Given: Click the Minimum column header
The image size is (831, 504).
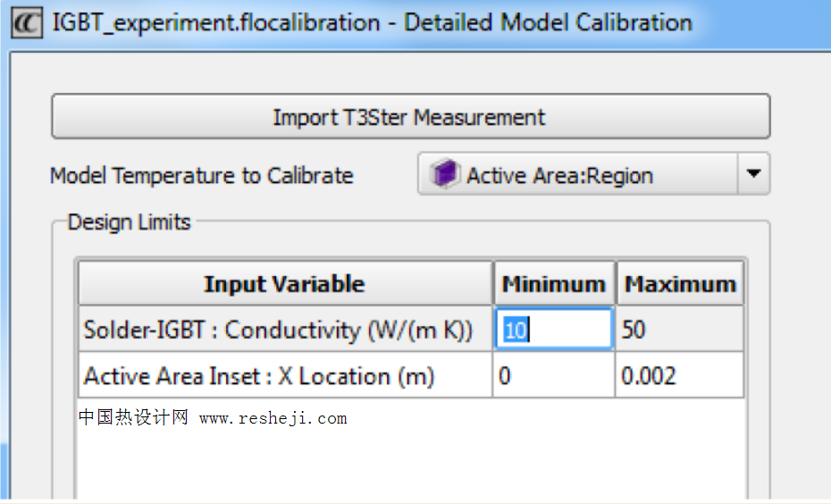Looking at the screenshot, I should [x=554, y=284].
